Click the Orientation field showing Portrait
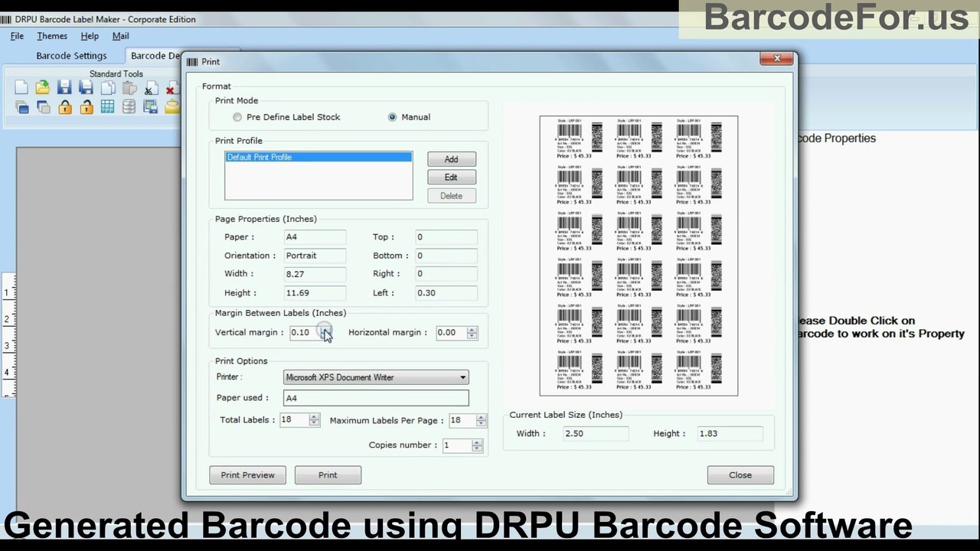Screen dimensions: 980x551 click(315, 256)
